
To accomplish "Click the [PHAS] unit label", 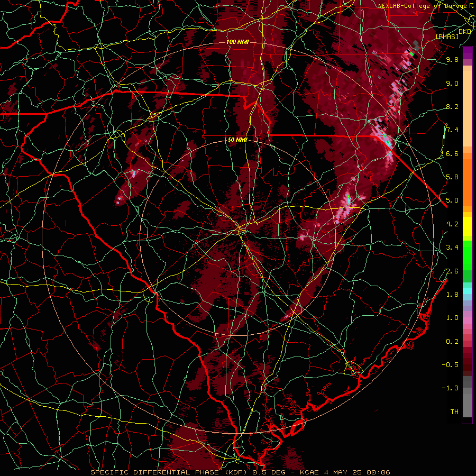I will click(x=447, y=36).
